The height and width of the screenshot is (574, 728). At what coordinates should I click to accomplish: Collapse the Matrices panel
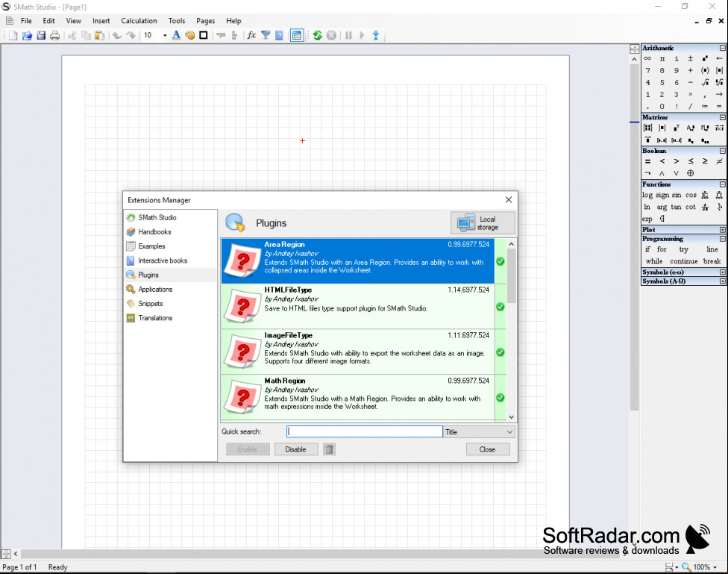723,118
